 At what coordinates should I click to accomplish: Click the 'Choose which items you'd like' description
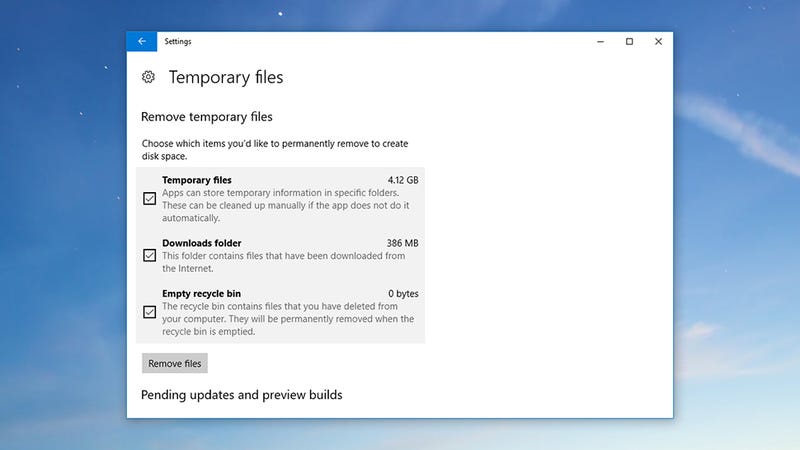pyautogui.click(x=275, y=150)
